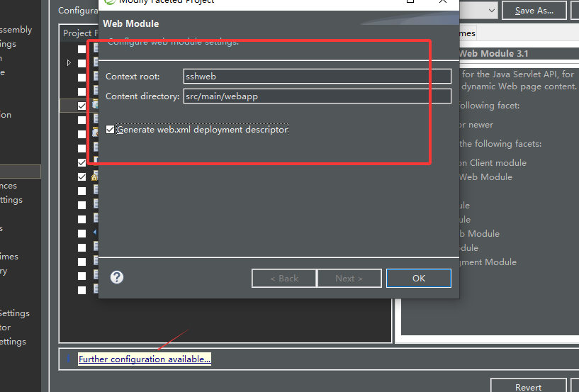Click the Web Module dialog title text
This screenshot has width=579, height=392.
[130, 23]
